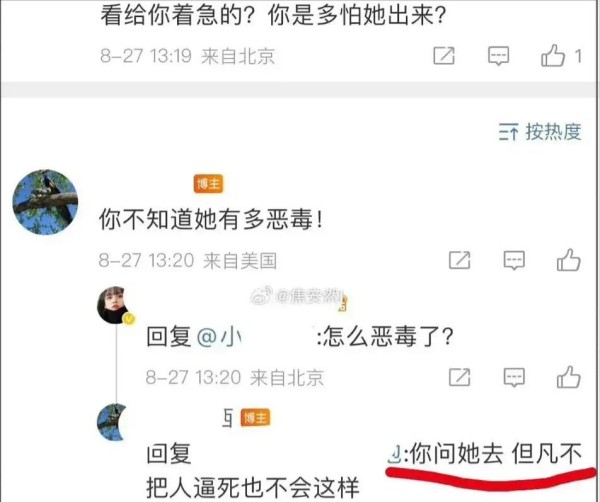Open the comment text 你不知道她有多恶毒
Viewport: 600px width, 502px height.
click(x=210, y=220)
